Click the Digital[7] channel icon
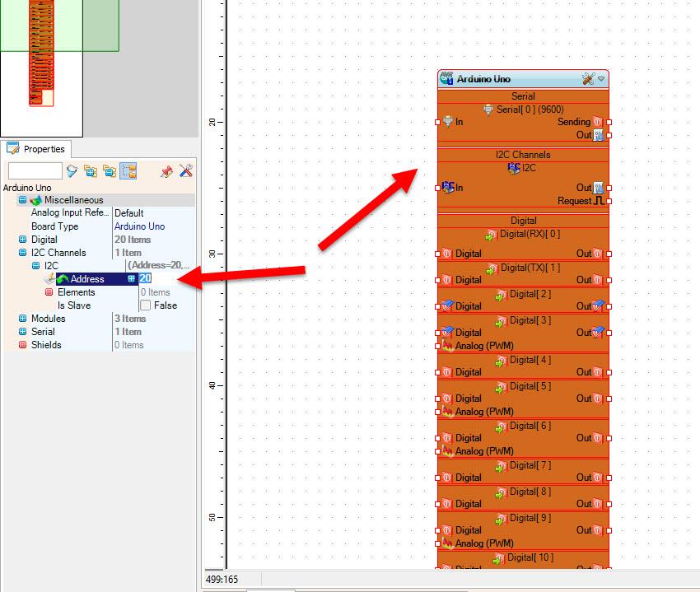 (x=502, y=466)
